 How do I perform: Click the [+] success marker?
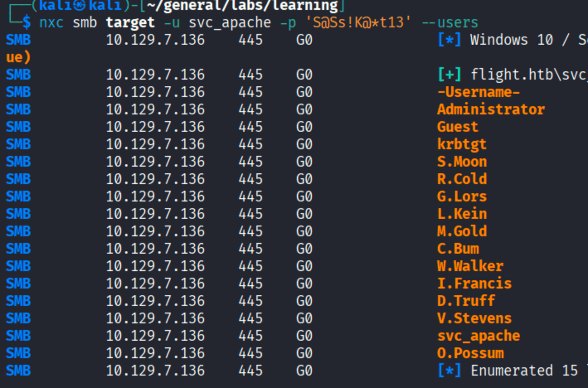(450, 75)
